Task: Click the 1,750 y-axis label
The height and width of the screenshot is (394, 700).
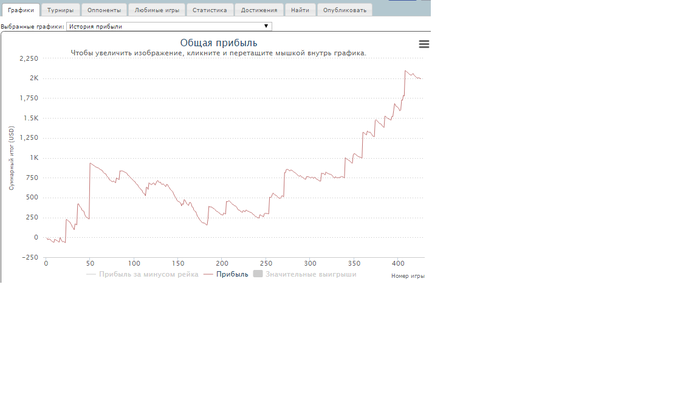Action: (29, 98)
